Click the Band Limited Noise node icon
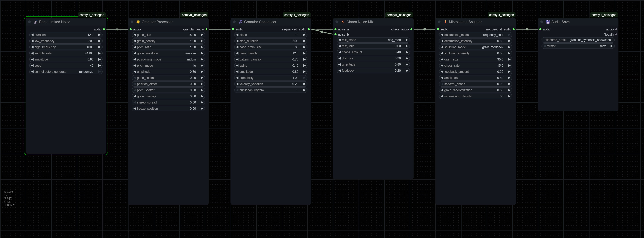Image resolution: width=644 pixels, height=238 pixels. pos(36,22)
